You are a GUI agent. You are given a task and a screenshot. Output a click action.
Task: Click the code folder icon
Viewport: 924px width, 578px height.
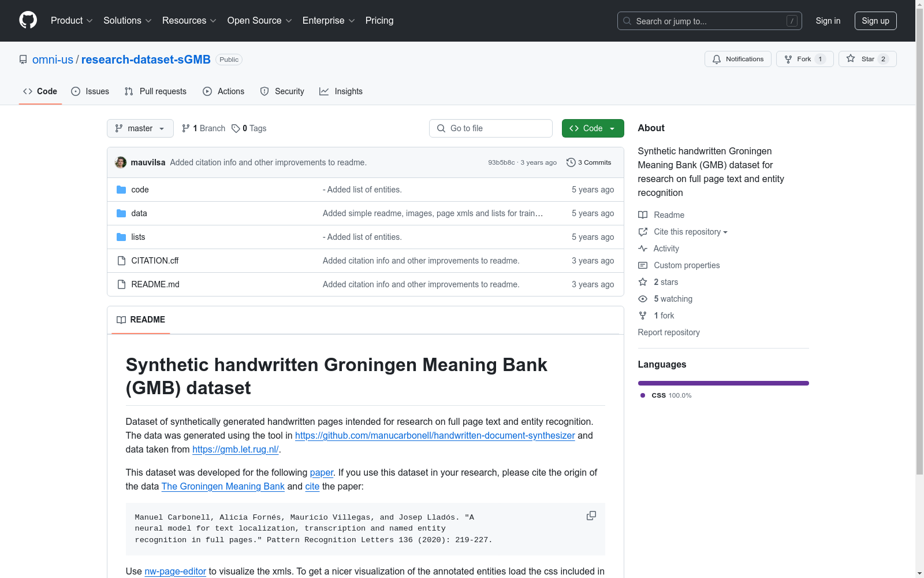point(121,190)
